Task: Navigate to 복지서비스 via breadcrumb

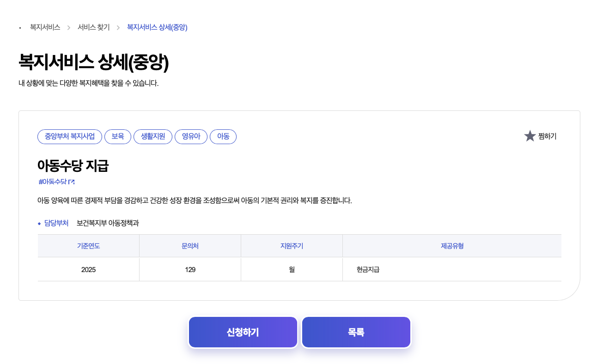Action: click(x=44, y=27)
